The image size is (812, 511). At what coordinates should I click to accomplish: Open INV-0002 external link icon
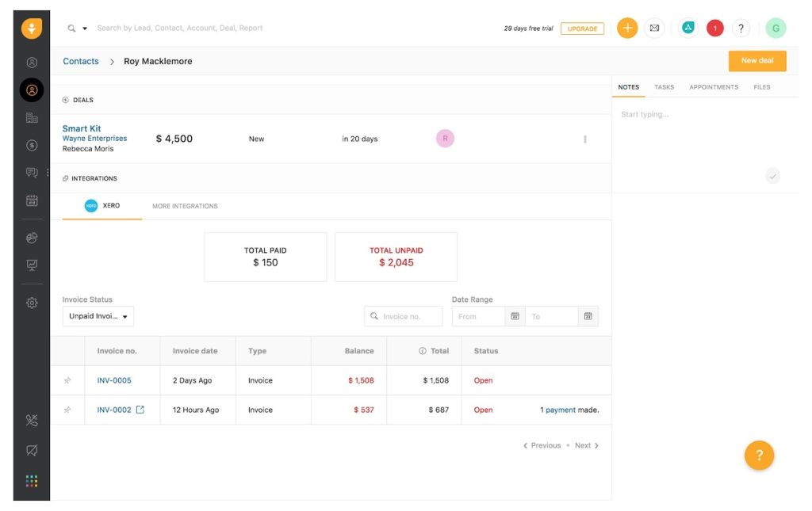point(140,410)
